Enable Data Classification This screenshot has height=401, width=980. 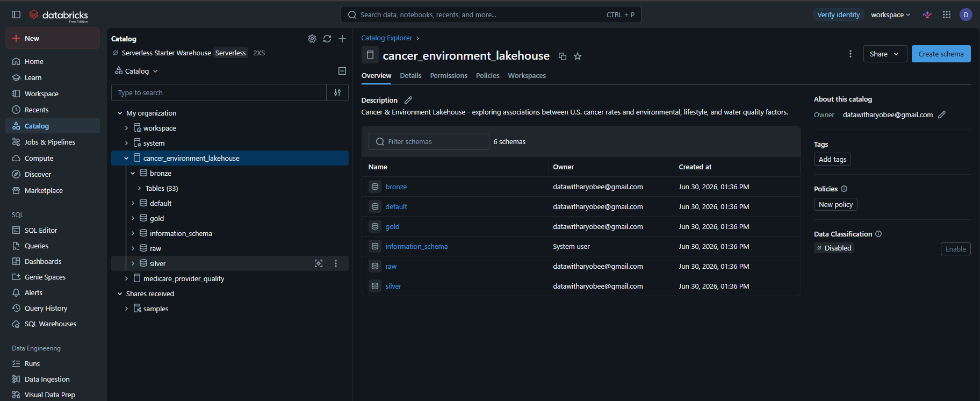(x=955, y=249)
